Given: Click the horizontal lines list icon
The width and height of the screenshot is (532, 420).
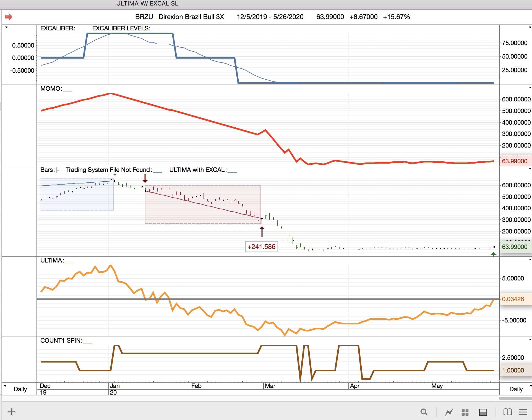Looking at the screenshot, I should tap(523, 412).
